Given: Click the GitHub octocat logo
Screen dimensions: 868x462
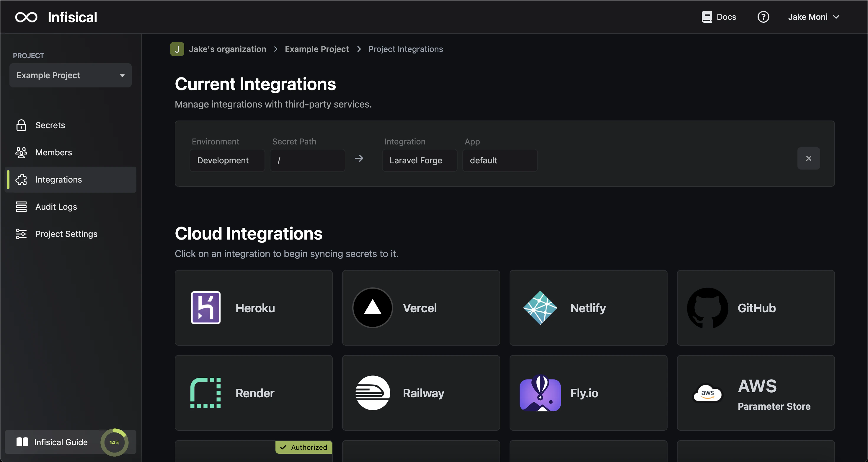Looking at the screenshot, I should [708, 308].
